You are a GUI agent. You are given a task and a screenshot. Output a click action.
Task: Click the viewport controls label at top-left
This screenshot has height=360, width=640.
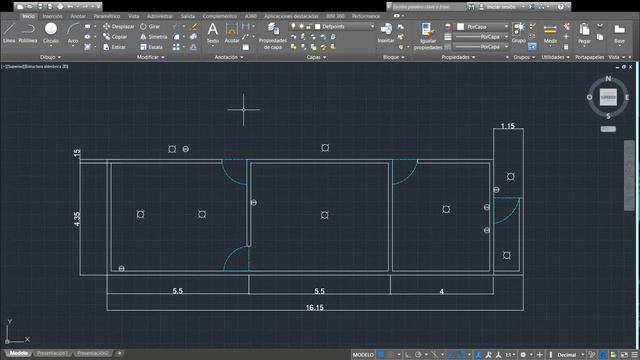[35, 66]
